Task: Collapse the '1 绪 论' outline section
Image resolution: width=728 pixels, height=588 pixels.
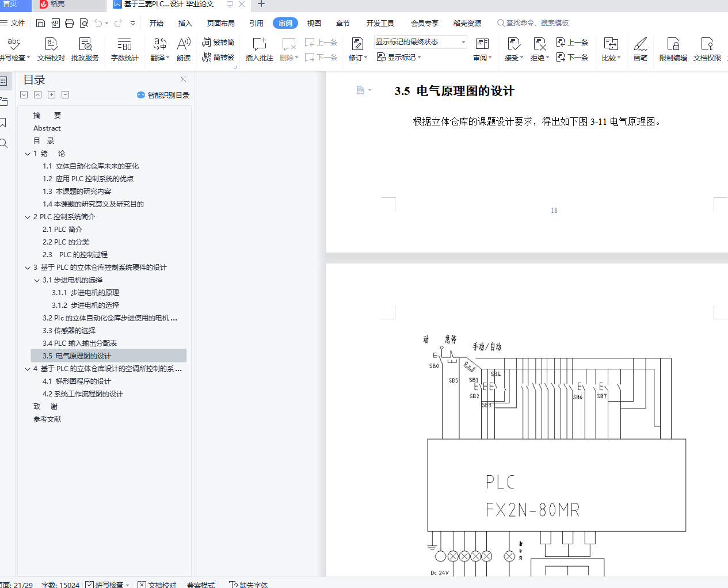Action: pos(28,154)
